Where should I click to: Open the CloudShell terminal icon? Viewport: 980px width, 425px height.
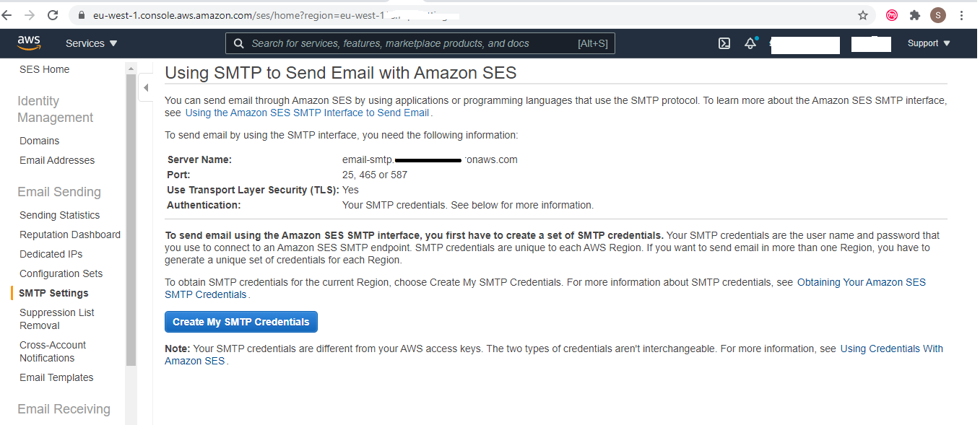(x=724, y=43)
